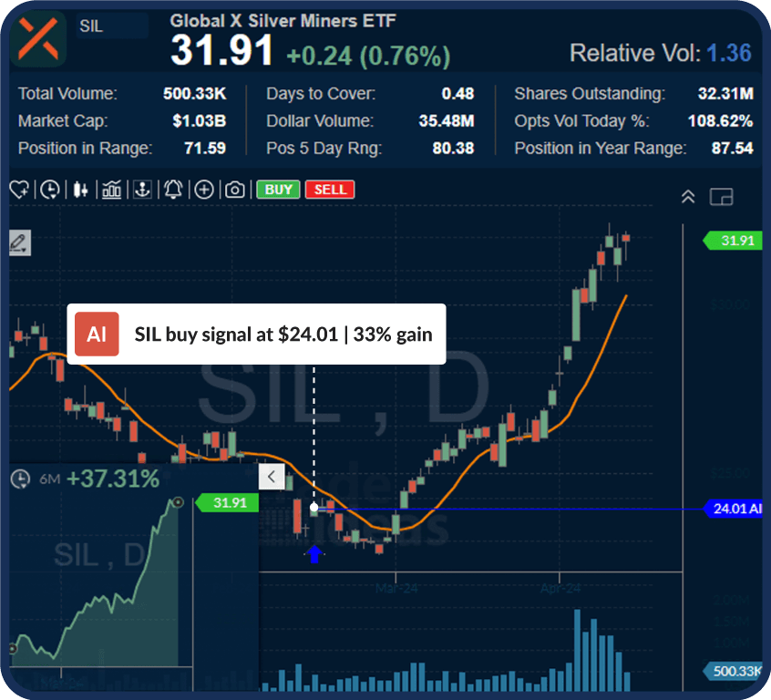Expand the SIL ticker symbol field

pos(109,26)
